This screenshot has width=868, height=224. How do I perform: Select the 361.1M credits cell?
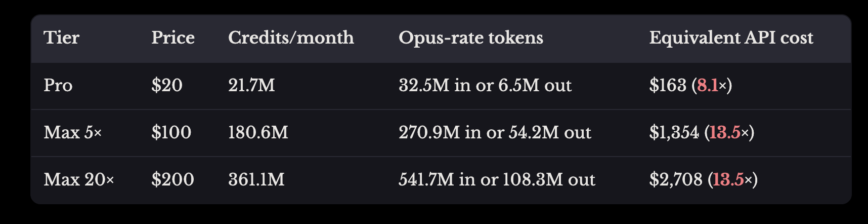tap(256, 180)
